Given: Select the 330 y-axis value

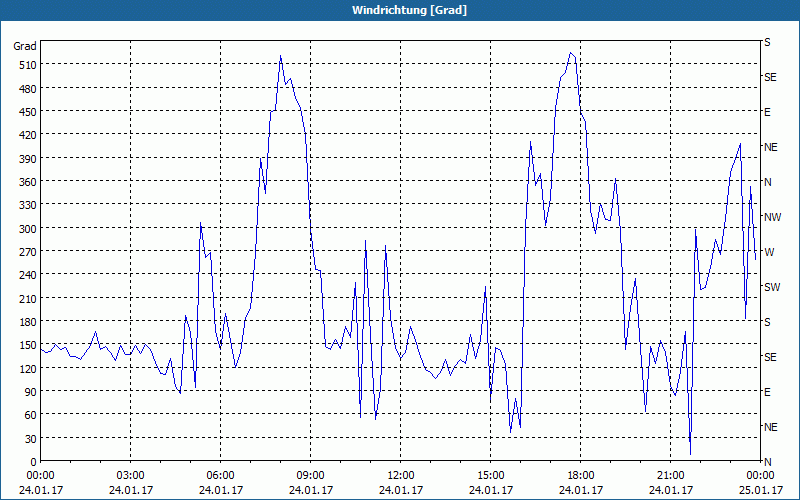Looking at the screenshot, I should pos(28,205).
